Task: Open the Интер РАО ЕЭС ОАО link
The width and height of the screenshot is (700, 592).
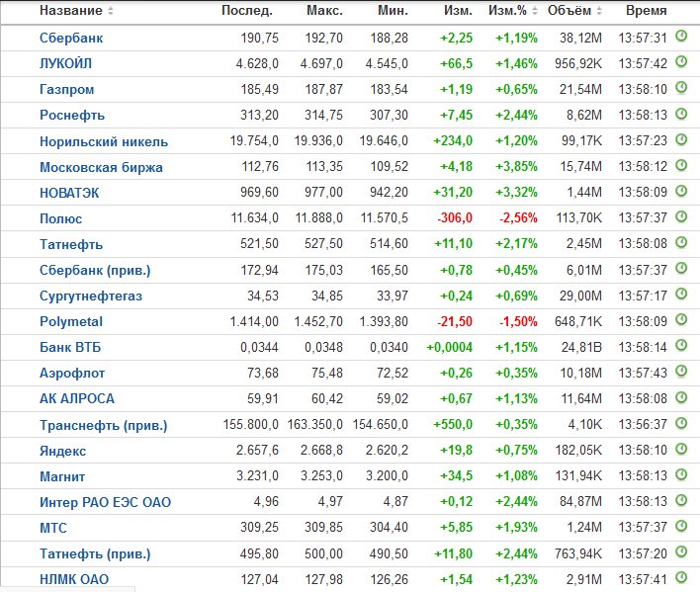Action: click(106, 502)
